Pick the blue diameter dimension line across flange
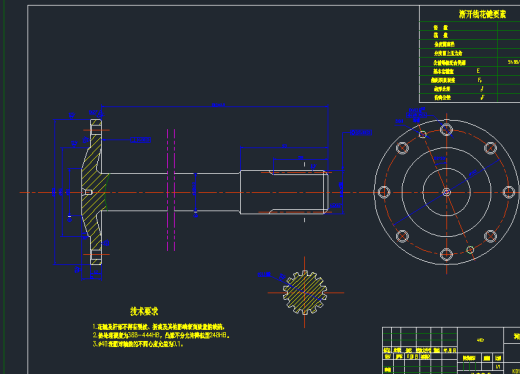The image size is (520, 374). [x=447, y=192]
